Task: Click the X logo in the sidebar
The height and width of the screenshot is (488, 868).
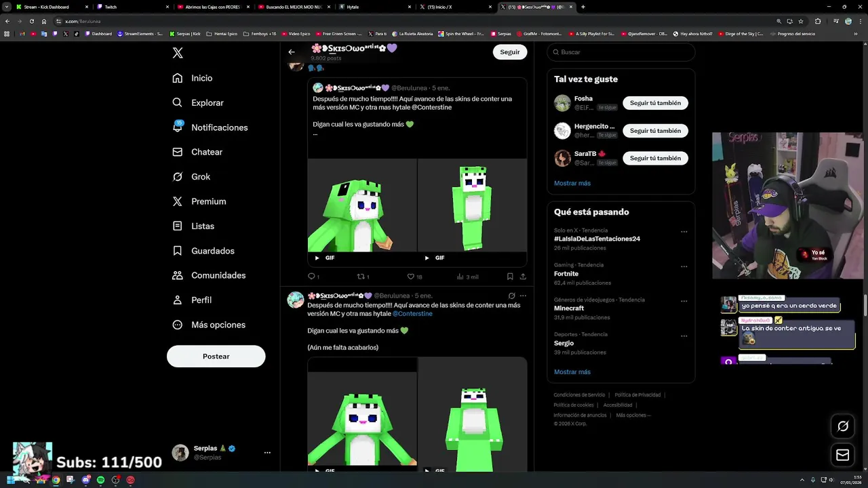Action: [x=178, y=53]
